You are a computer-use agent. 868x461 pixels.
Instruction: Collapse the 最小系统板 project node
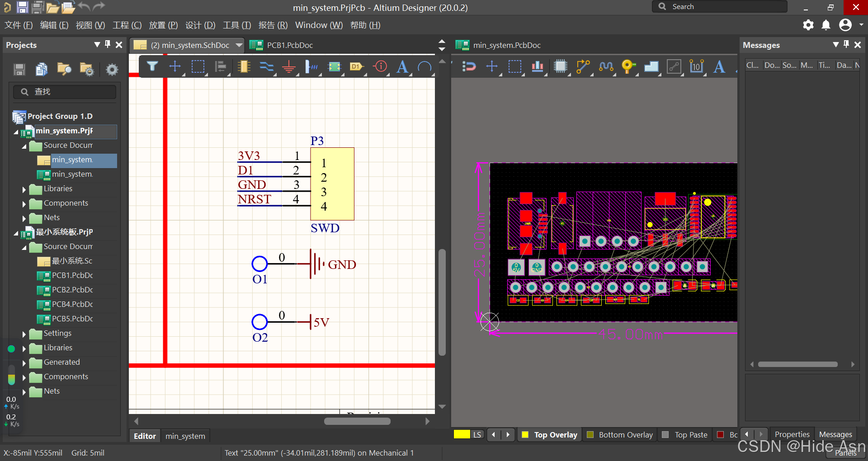16,233
